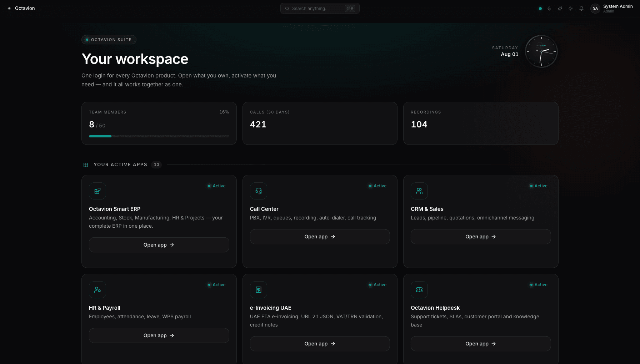640x364 pixels.
Task: Click the Team Members label
Action: (x=107, y=112)
